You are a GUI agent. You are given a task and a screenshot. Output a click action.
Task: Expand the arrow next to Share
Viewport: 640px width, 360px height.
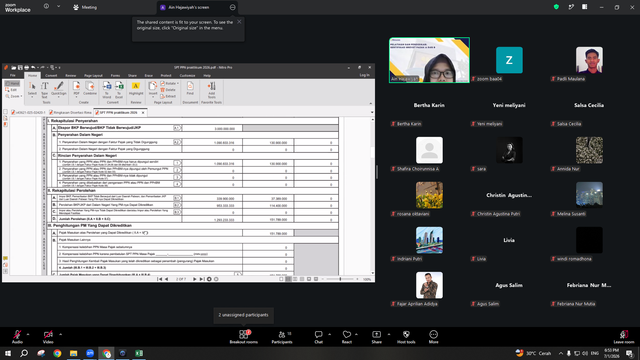(389, 334)
